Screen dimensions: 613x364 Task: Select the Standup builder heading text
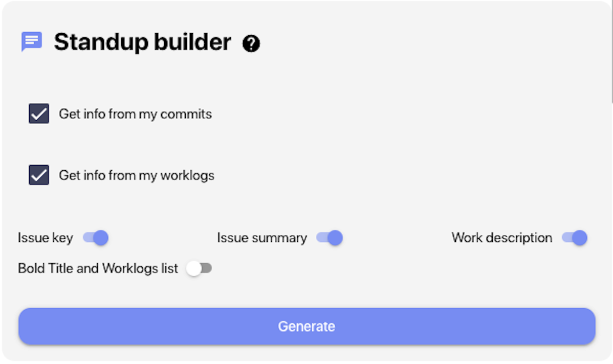142,42
